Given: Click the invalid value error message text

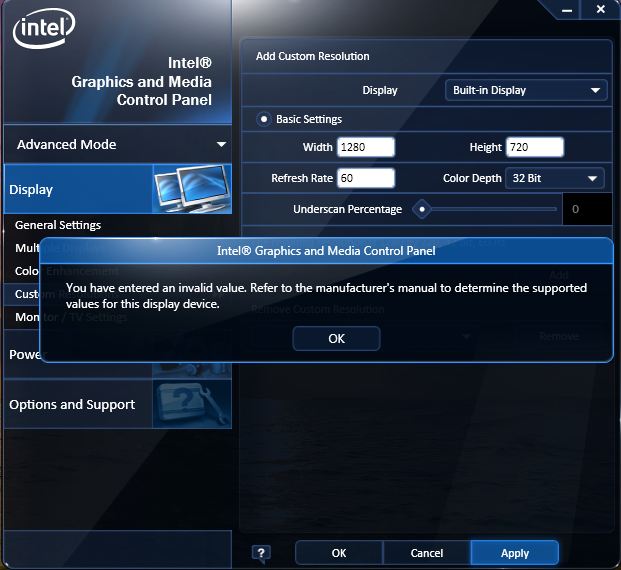Looking at the screenshot, I should 326,295.
